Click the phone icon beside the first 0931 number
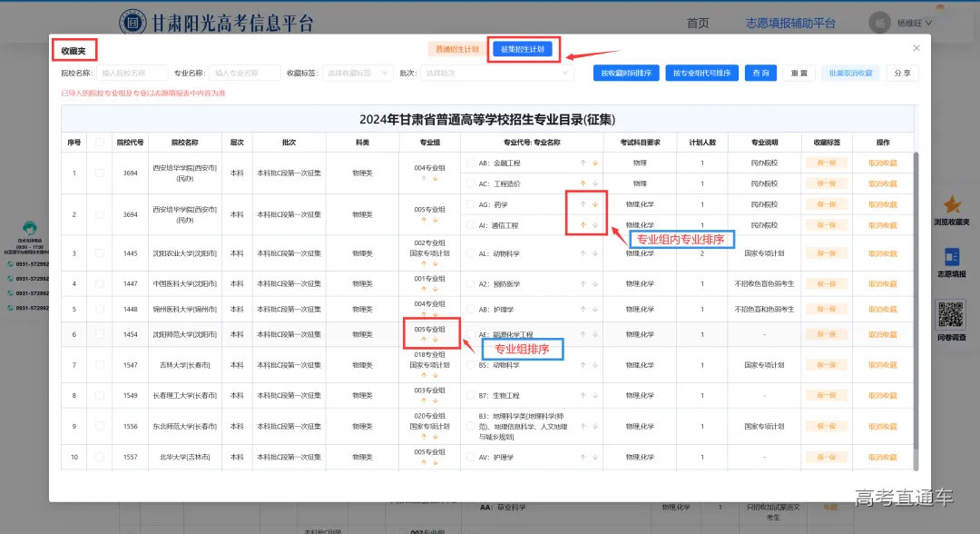The width and height of the screenshot is (980, 534). (10, 263)
